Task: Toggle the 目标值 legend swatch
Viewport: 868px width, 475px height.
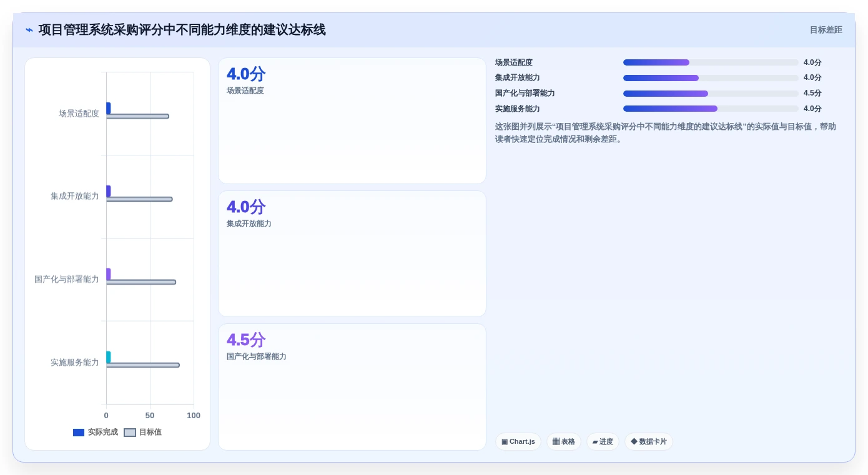Action: [x=130, y=433]
